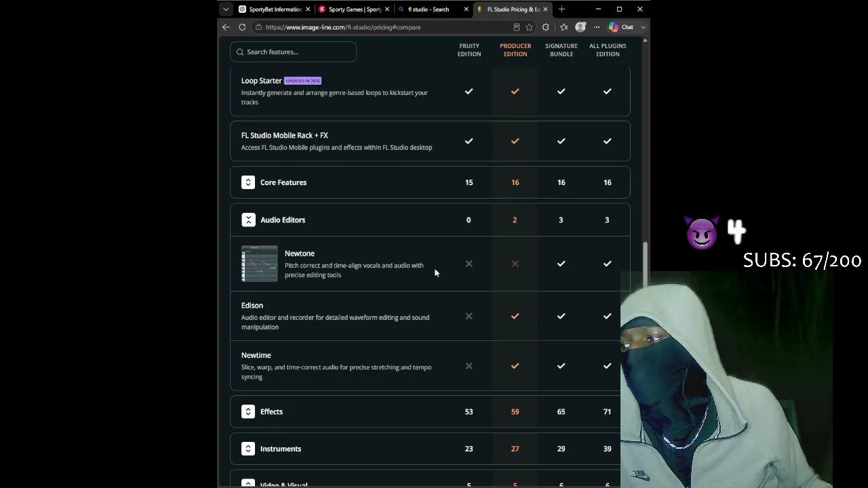The image size is (868, 488).
Task: Click Core Features count 15 for Fruity
Action: pyautogui.click(x=469, y=182)
